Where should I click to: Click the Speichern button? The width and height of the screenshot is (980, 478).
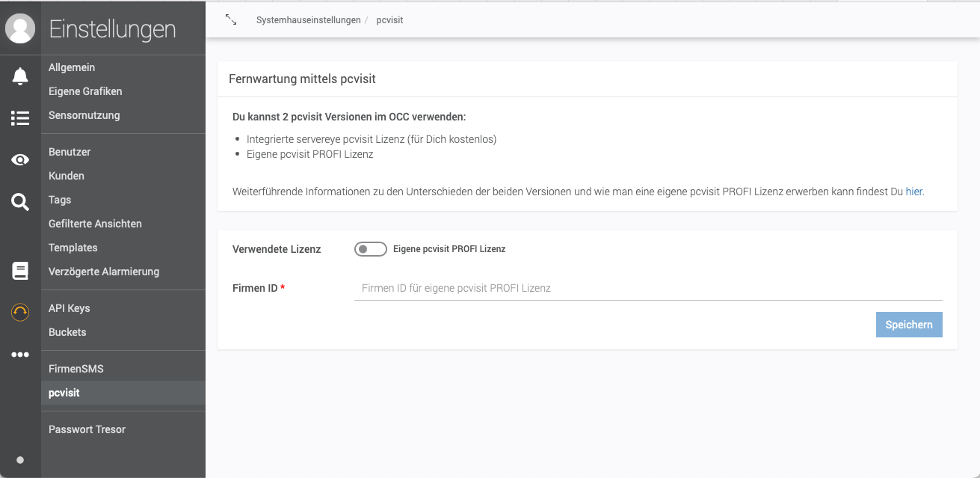click(x=909, y=325)
